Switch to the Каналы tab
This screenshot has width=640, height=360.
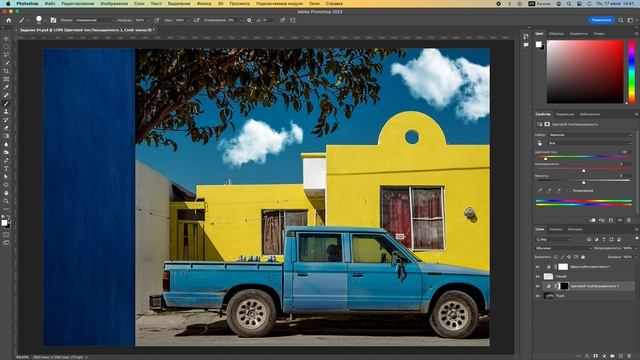[555, 229]
